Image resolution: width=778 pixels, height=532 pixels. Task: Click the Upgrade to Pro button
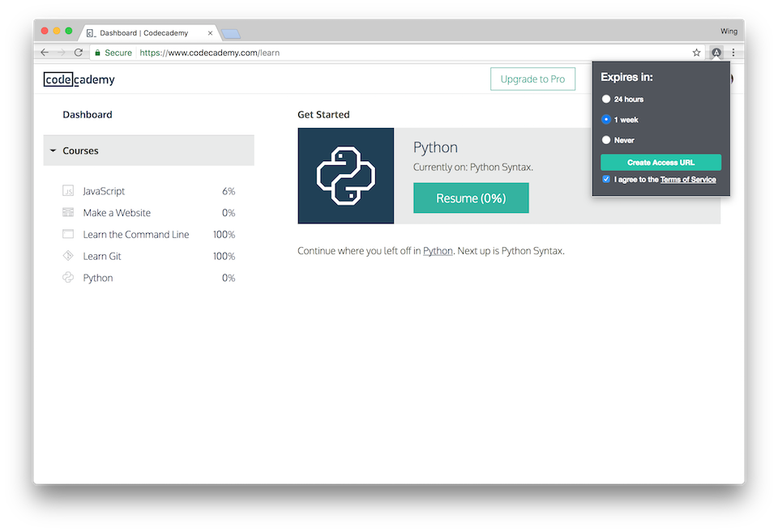[532, 79]
